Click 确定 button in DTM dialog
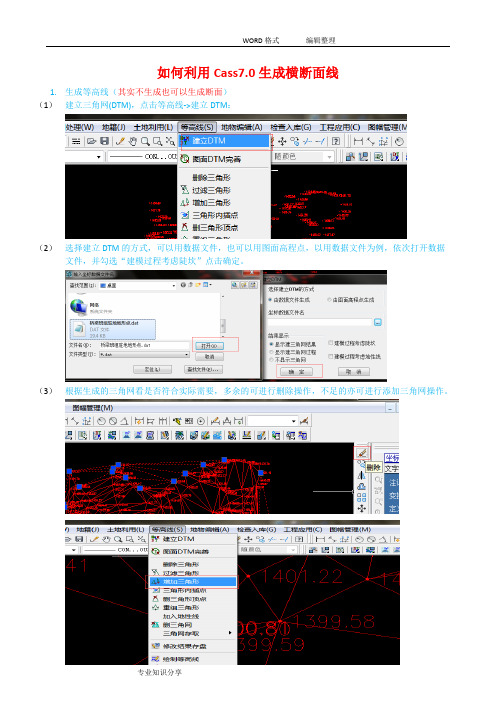This screenshot has width=496, height=702. pyautogui.click(x=296, y=372)
